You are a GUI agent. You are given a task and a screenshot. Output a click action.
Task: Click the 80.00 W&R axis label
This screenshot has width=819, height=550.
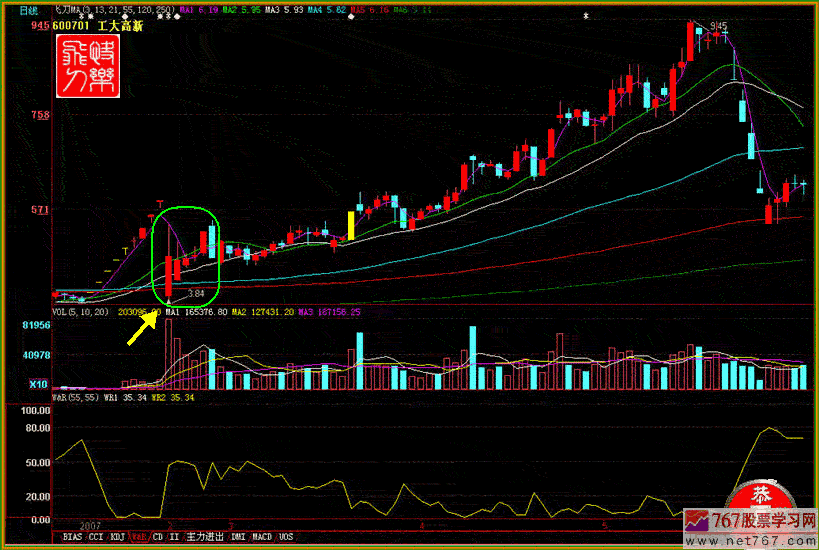(x=38, y=428)
